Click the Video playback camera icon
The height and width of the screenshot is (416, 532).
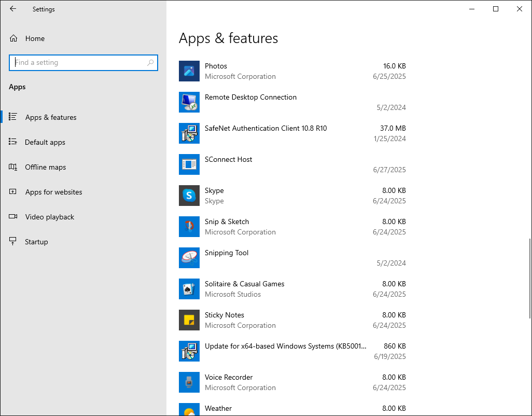pos(13,216)
